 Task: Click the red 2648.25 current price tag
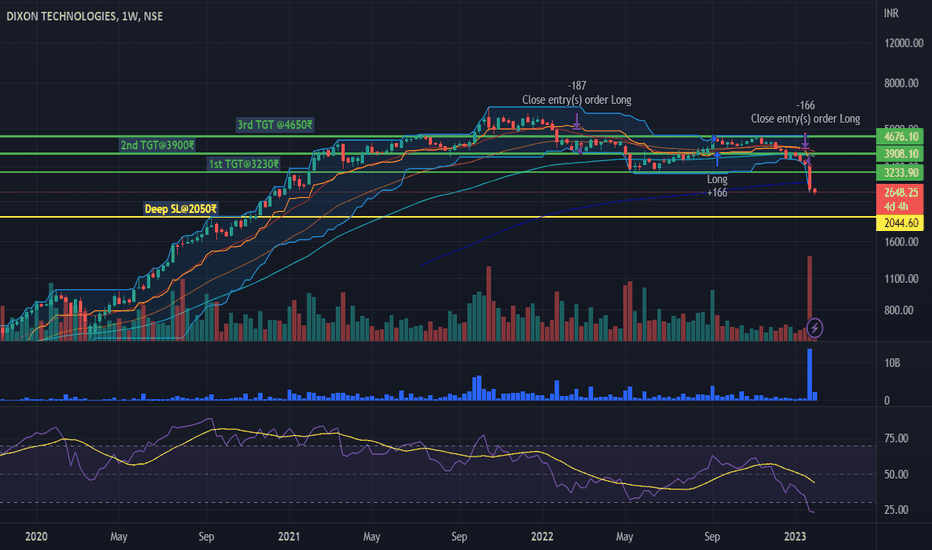tap(900, 199)
